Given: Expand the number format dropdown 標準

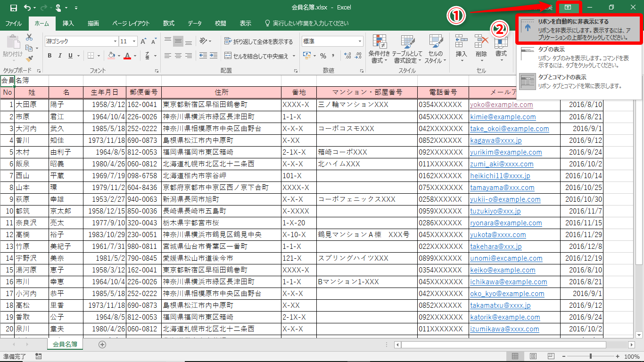Looking at the screenshot, I should tap(360, 41).
